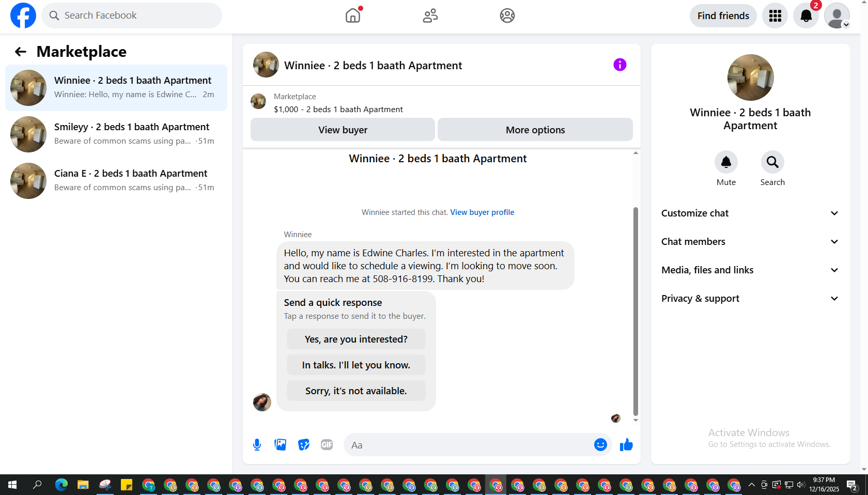Image resolution: width=868 pixels, height=495 pixels.
Task: Open the GIF picker
Action: (x=327, y=445)
